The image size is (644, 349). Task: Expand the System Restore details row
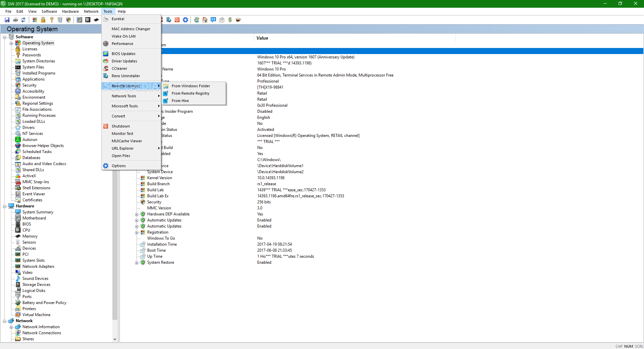[x=137, y=263]
